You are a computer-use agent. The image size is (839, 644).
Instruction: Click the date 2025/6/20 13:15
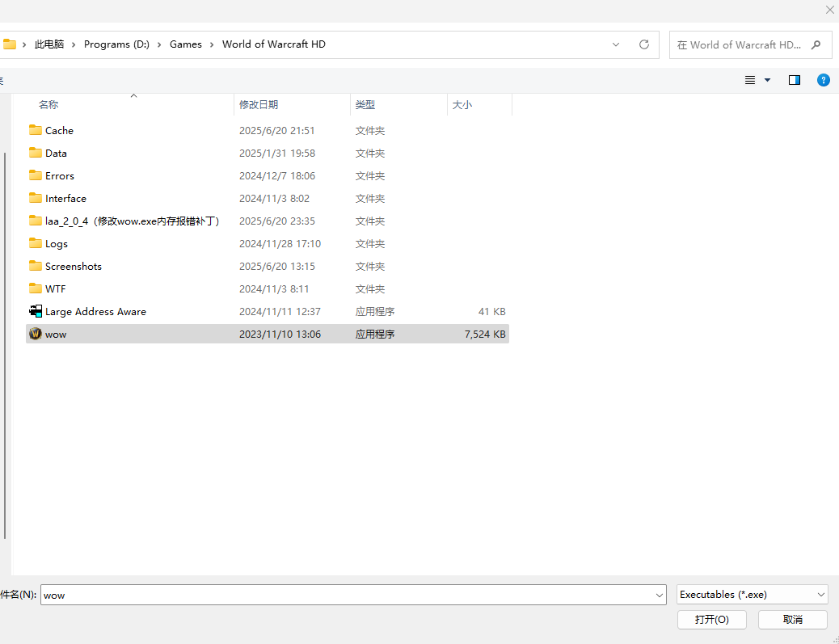coord(276,267)
